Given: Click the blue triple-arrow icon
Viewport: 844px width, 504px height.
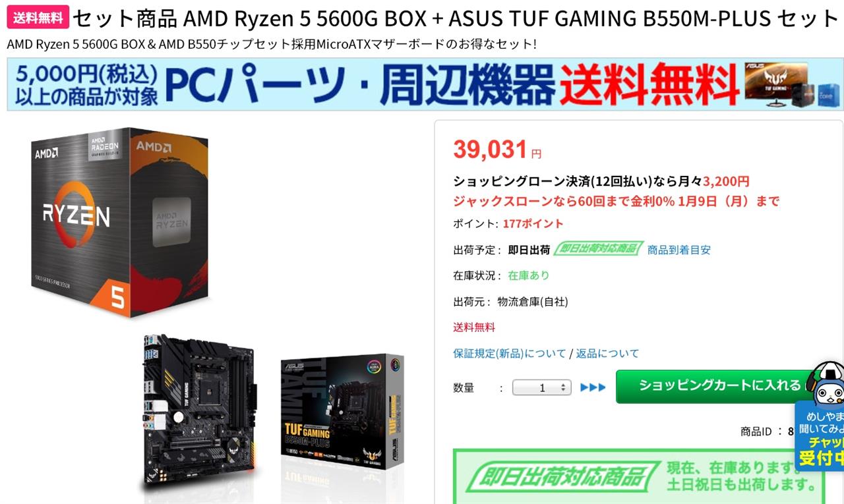Looking at the screenshot, I should click(x=593, y=387).
